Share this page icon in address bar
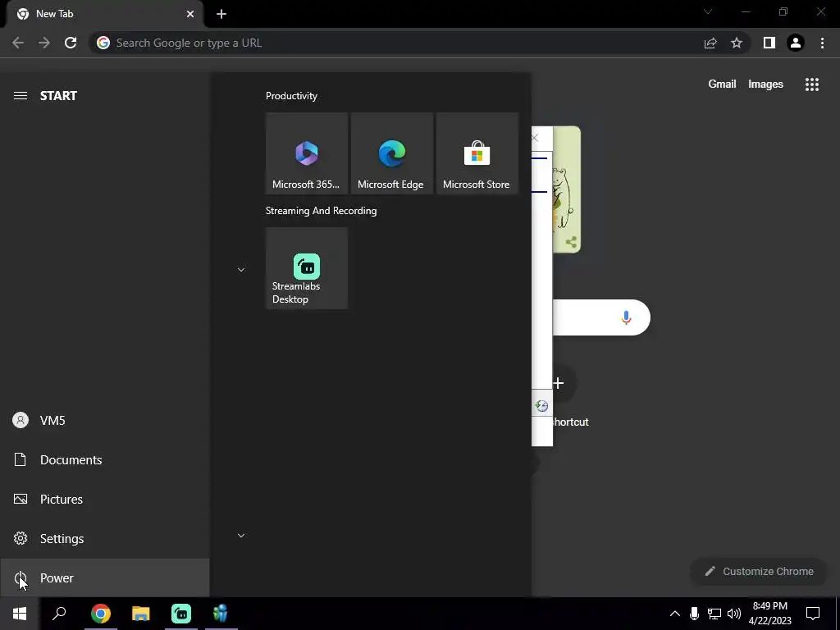 (x=710, y=43)
